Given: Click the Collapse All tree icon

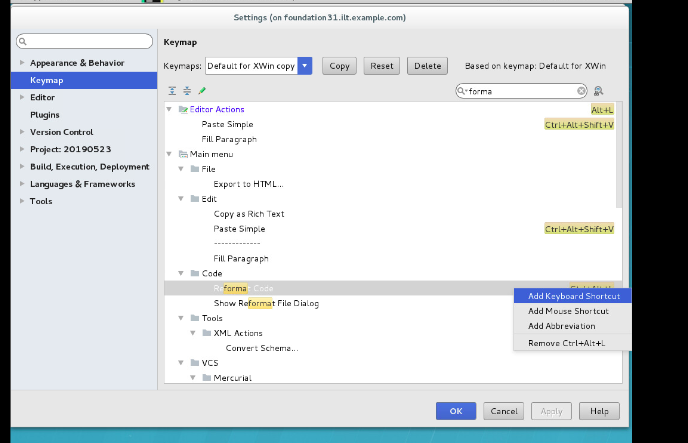Looking at the screenshot, I should pyautogui.click(x=187, y=90).
